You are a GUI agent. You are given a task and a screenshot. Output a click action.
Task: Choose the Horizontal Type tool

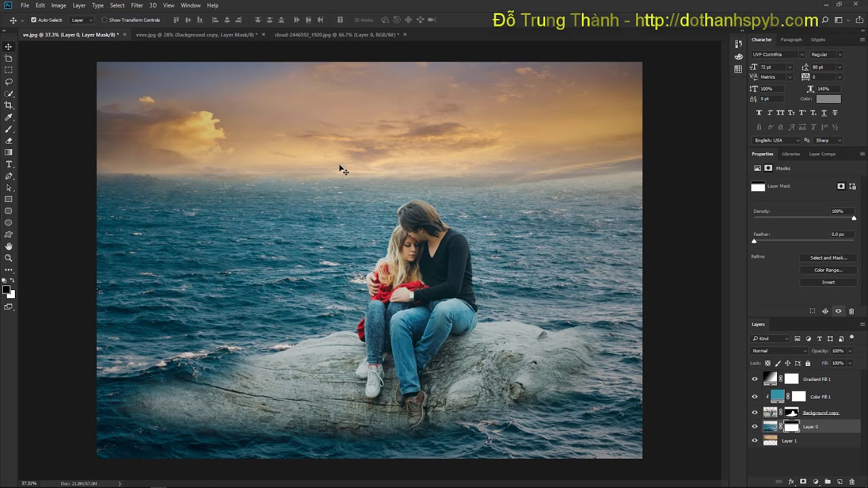point(9,164)
